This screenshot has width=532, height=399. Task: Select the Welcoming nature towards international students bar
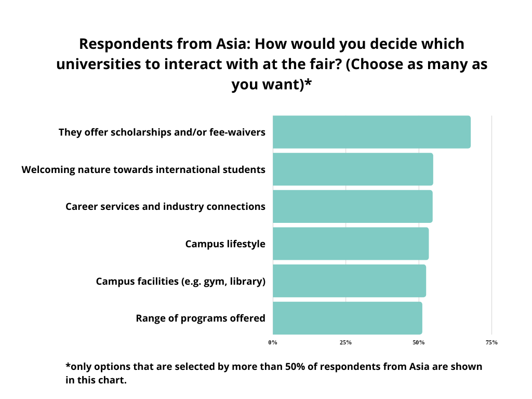pos(353,169)
